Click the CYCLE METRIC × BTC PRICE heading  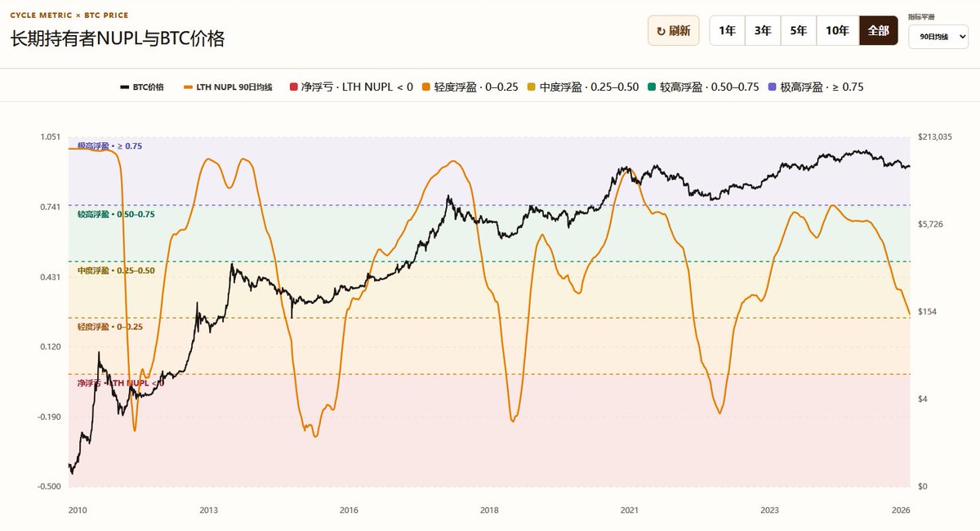pyautogui.click(x=69, y=16)
